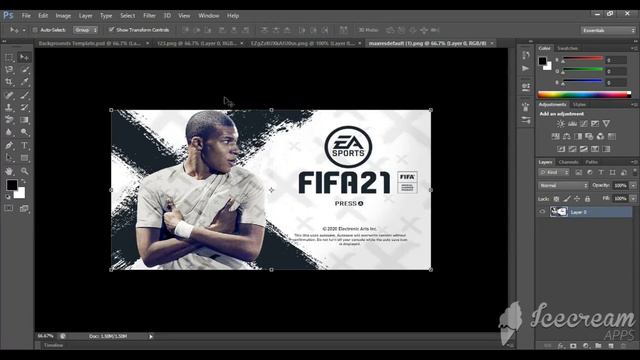This screenshot has width=640, height=360.
Task: Click the layer fx styles button
Action: click(561, 346)
